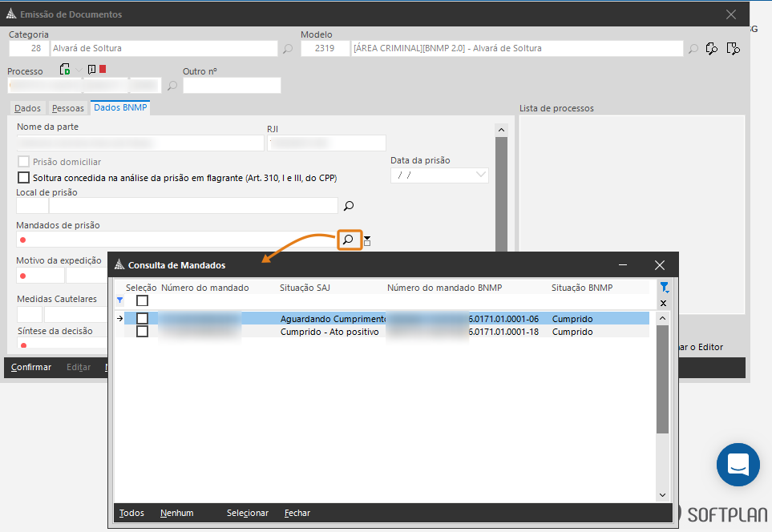This screenshot has width=772, height=532.
Task: Click the document icon beside Processo label
Action: (65, 70)
